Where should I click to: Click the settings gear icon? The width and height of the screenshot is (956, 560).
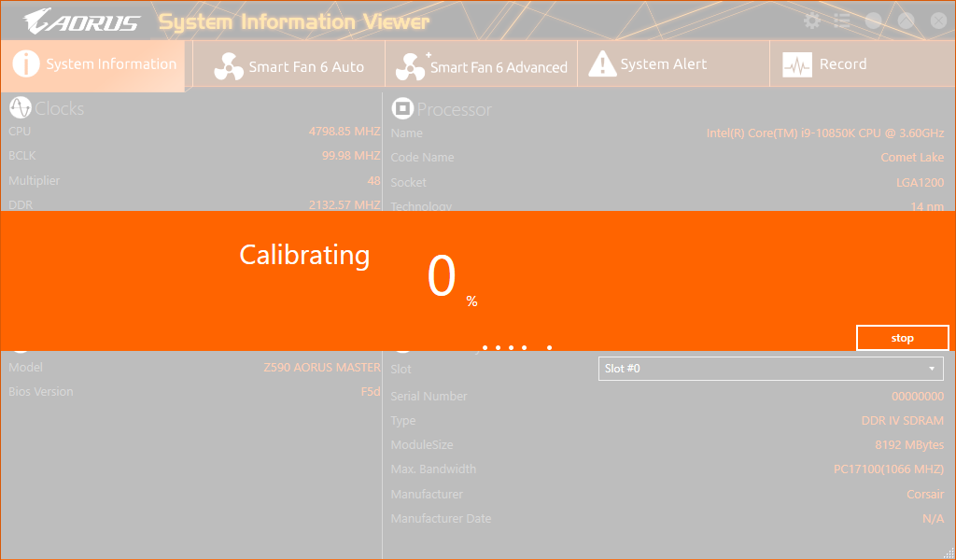(811, 21)
